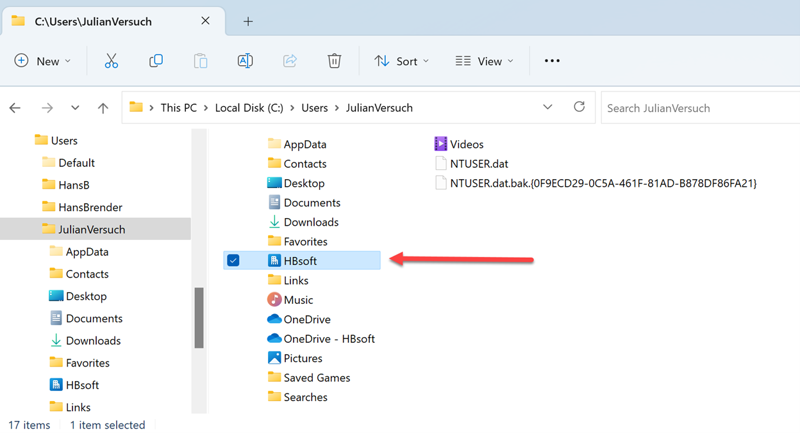Image resolution: width=800 pixels, height=433 pixels.
Task: Uncheck the HBsoft folder checkbox
Action: pyautogui.click(x=233, y=261)
